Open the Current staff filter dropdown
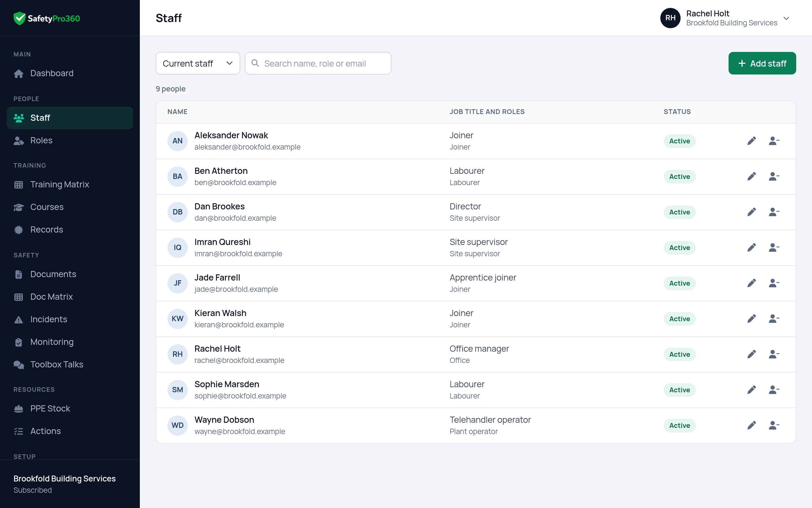The image size is (812, 508). 198,63
